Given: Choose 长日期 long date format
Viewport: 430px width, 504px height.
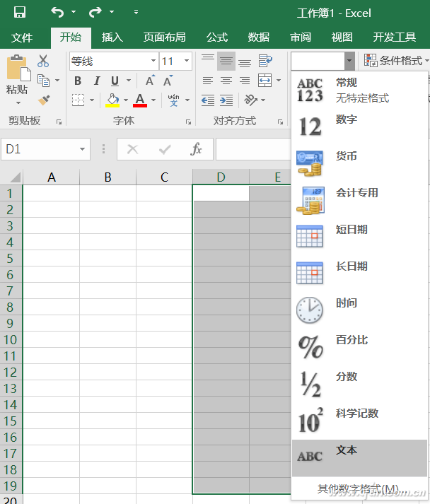Looking at the screenshot, I should point(359,274).
